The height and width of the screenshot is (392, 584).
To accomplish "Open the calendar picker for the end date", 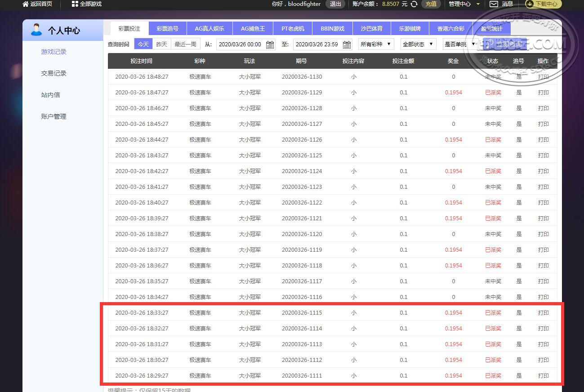I will [347, 45].
